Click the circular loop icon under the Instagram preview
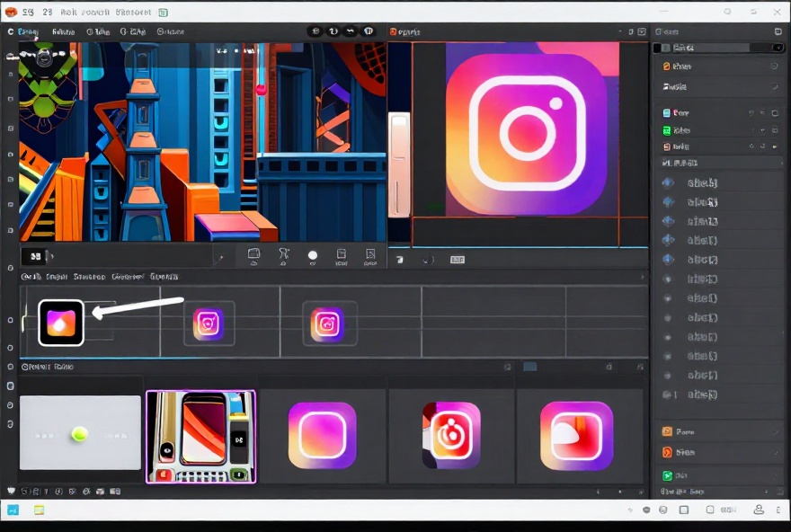791x532 pixels. coord(428,260)
